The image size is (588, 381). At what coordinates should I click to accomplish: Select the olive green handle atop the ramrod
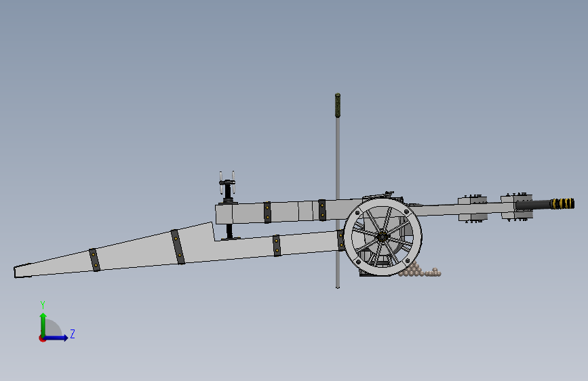338,105
